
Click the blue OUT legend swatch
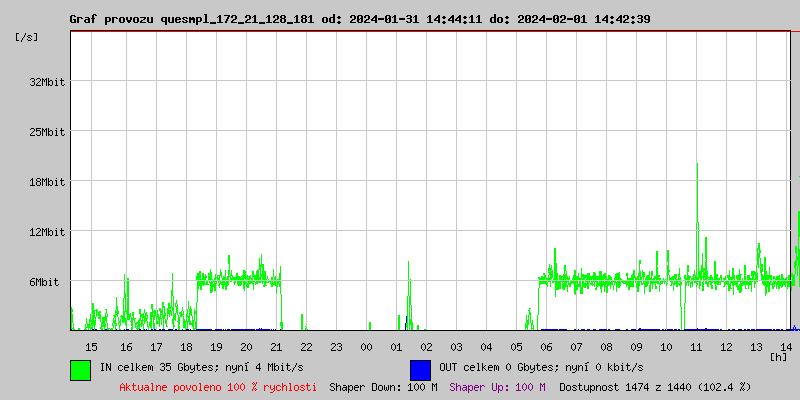420,369
